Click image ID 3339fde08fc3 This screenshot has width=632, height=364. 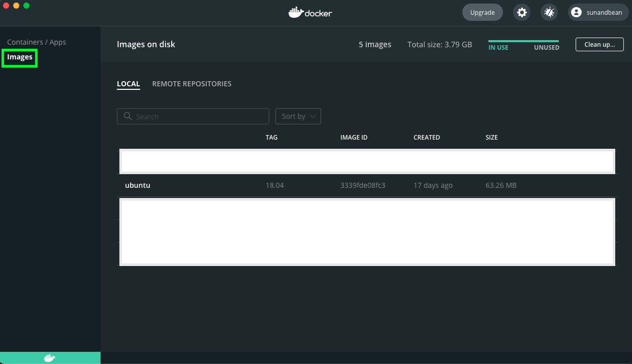pyautogui.click(x=363, y=185)
